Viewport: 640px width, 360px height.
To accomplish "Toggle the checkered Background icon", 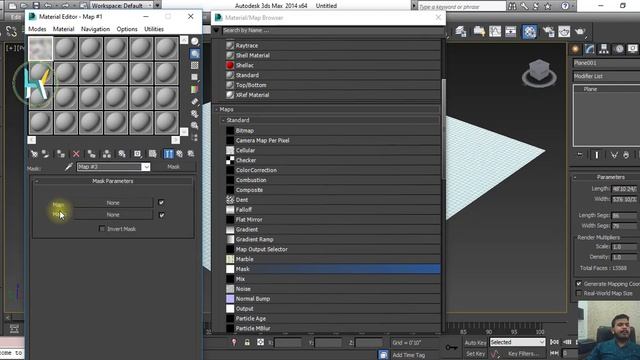I will pyautogui.click(x=195, y=65).
